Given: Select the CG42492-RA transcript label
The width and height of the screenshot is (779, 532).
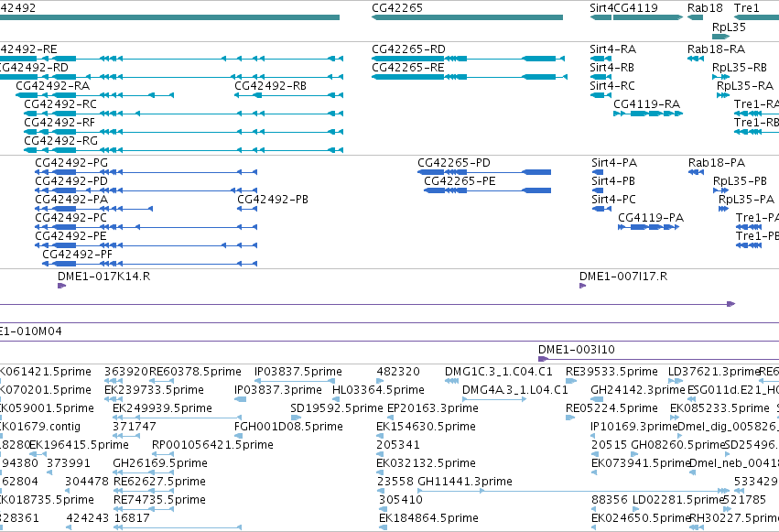Looking at the screenshot, I should click(x=53, y=86).
